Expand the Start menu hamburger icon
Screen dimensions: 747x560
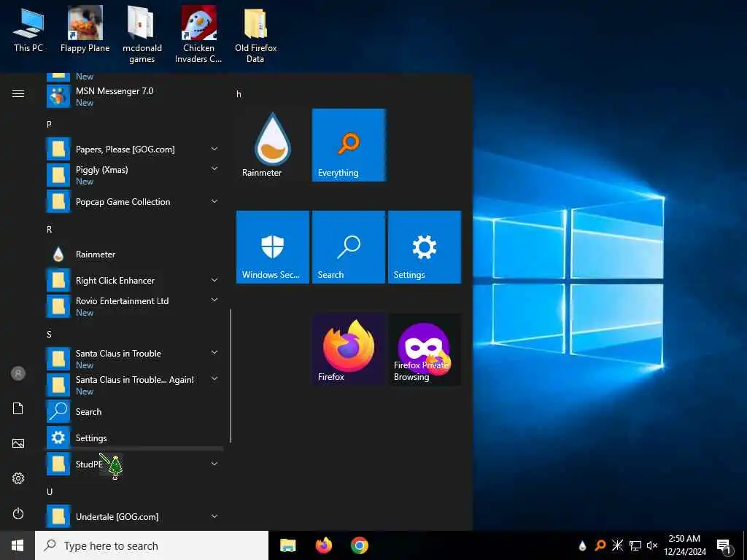tap(18, 94)
